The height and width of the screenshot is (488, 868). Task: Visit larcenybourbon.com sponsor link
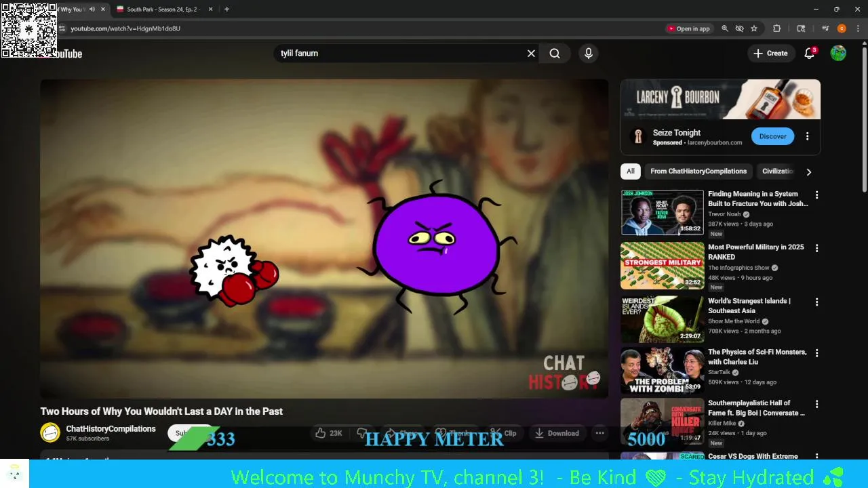[715, 143]
